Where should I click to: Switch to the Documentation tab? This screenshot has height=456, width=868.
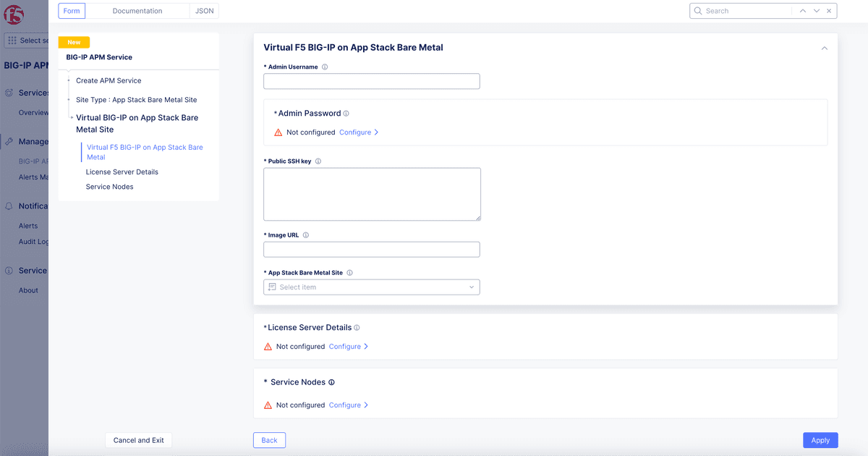[137, 10]
